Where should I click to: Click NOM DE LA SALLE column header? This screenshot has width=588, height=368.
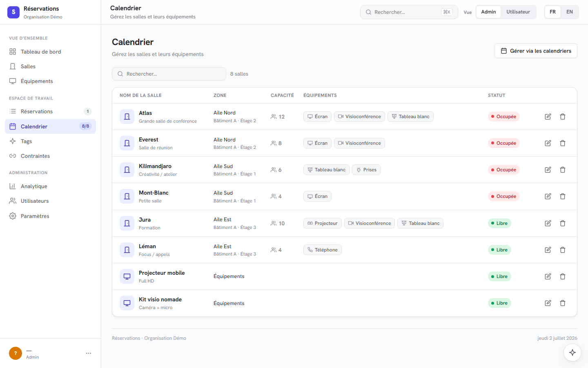pyautogui.click(x=140, y=95)
